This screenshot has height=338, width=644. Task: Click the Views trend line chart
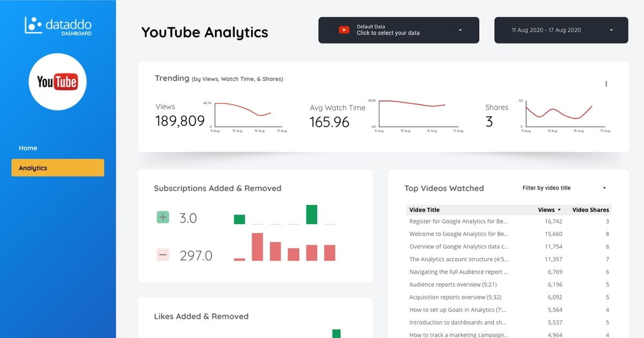248,115
